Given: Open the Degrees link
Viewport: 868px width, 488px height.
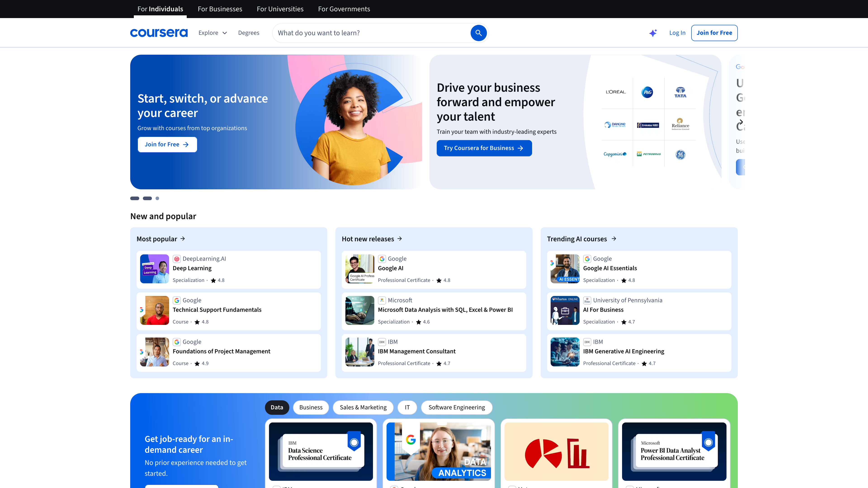Looking at the screenshot, I should pyautogui.click(x=249, y=33).
